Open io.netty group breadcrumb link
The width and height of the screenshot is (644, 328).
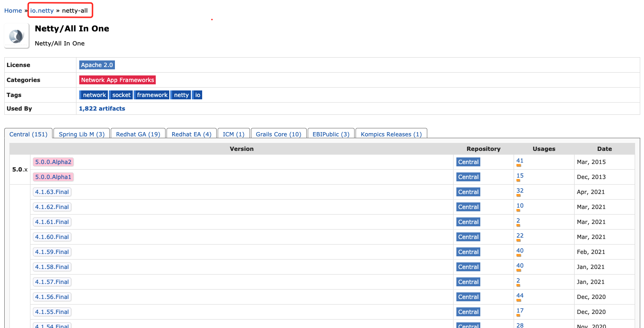point(42,10)
